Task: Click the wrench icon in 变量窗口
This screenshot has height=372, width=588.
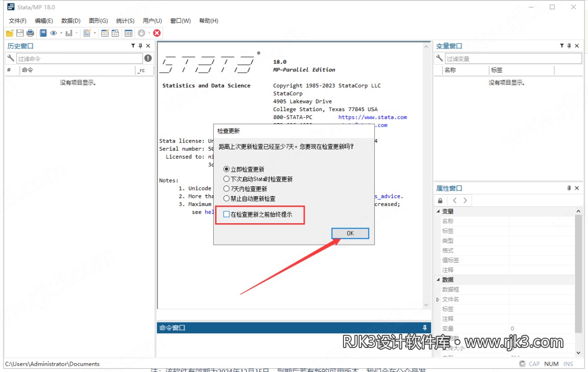Action: [440, 58]
